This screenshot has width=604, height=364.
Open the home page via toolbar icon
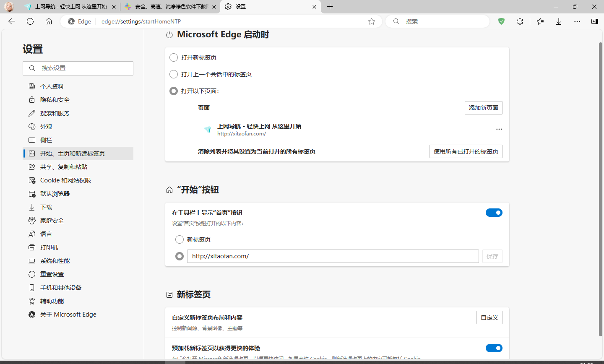[x=48, y=21]
